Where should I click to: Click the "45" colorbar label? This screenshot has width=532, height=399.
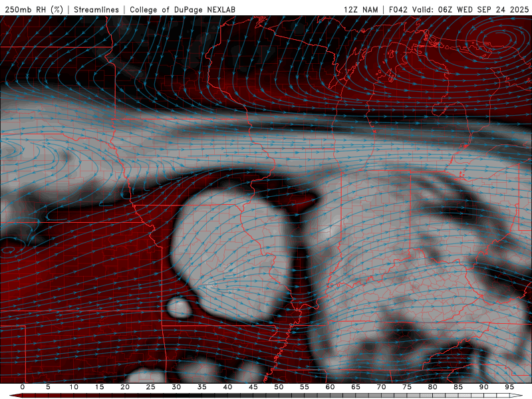tap(253, 387)
